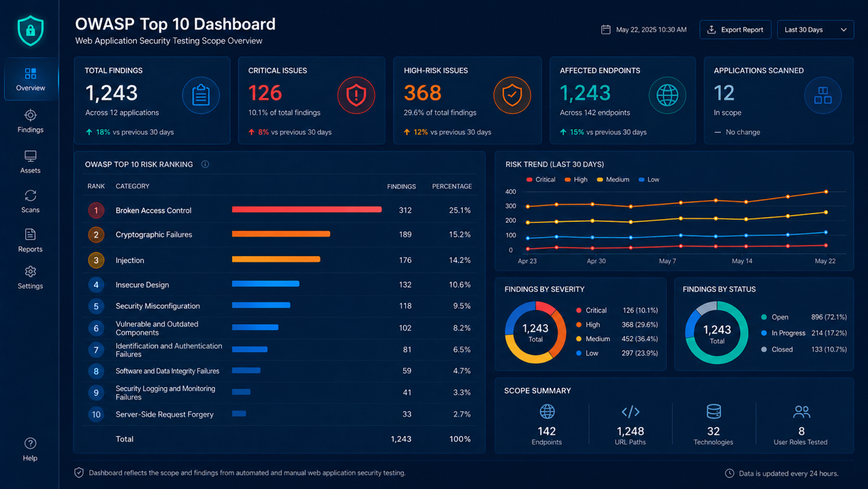Viewport: 868px width, 489px height.
Task: Click rank 10 badge for Server-Side Request Forgery
Action: tap(96, 414)
